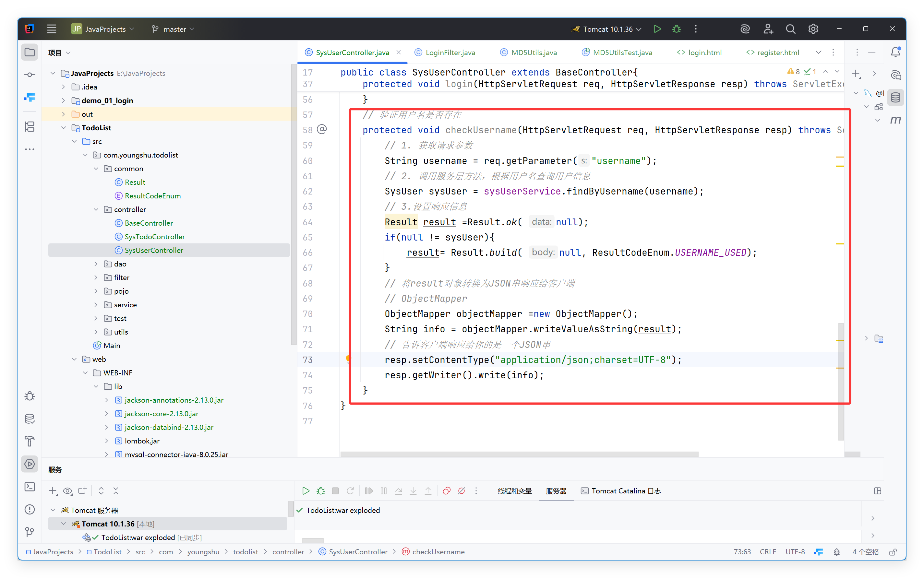View breakpoints in Services toolbar

[x=446, y=491]
